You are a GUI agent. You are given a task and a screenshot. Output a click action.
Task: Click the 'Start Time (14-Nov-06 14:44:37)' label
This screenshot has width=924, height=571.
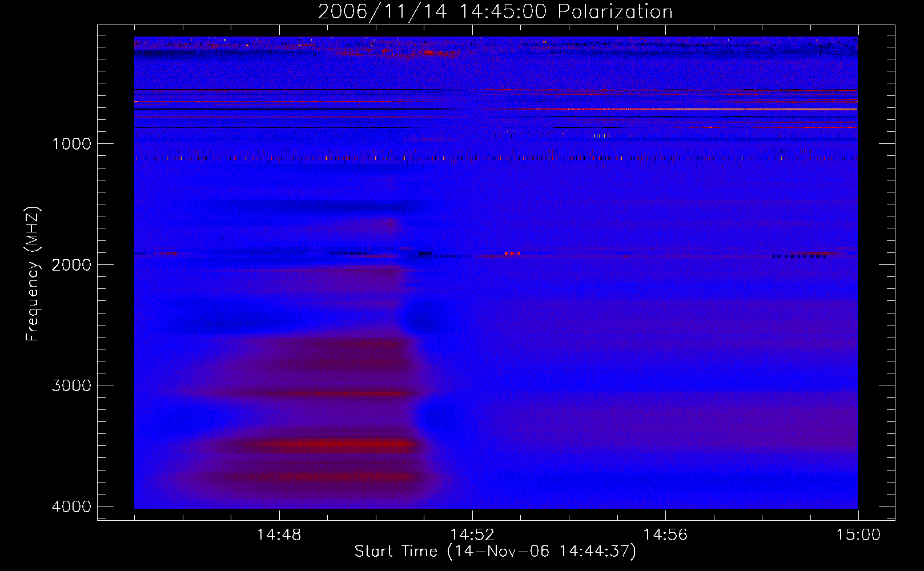pos(495,552)
